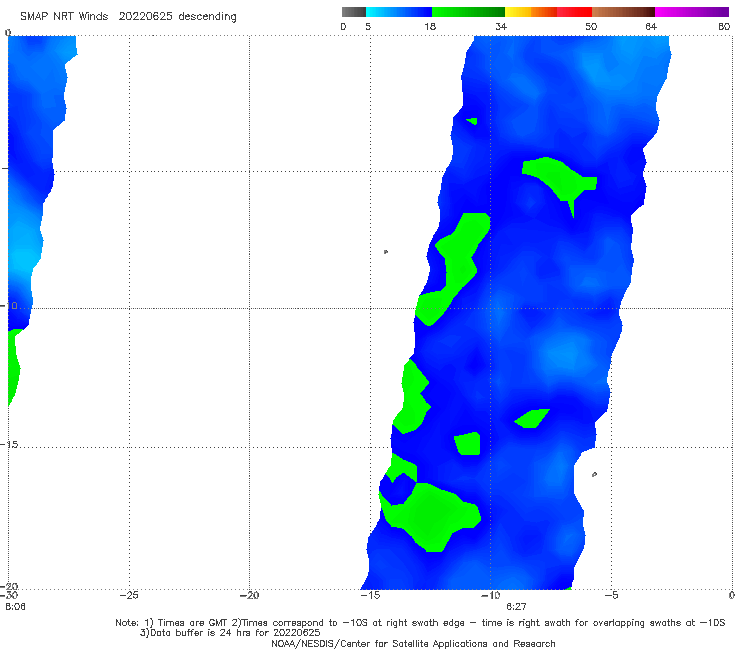Click the left latitude axis label "-10"
740x650 pixels.
(x=9, y=306)
